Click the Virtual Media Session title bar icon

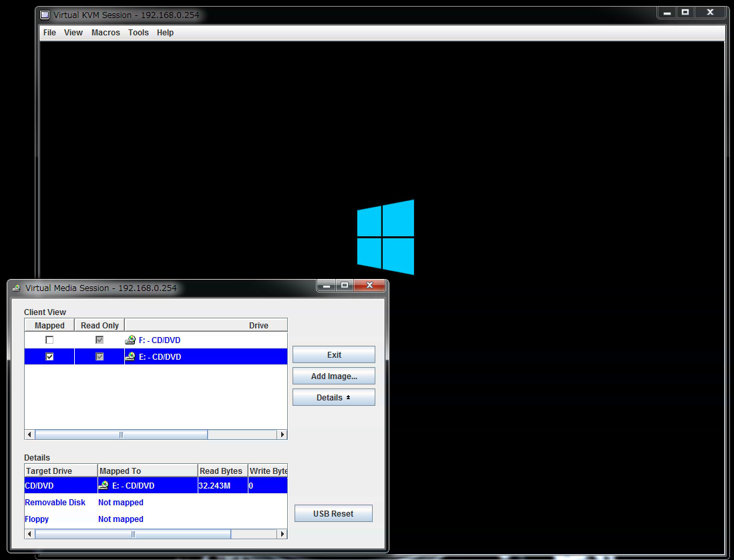pos(17,288)
